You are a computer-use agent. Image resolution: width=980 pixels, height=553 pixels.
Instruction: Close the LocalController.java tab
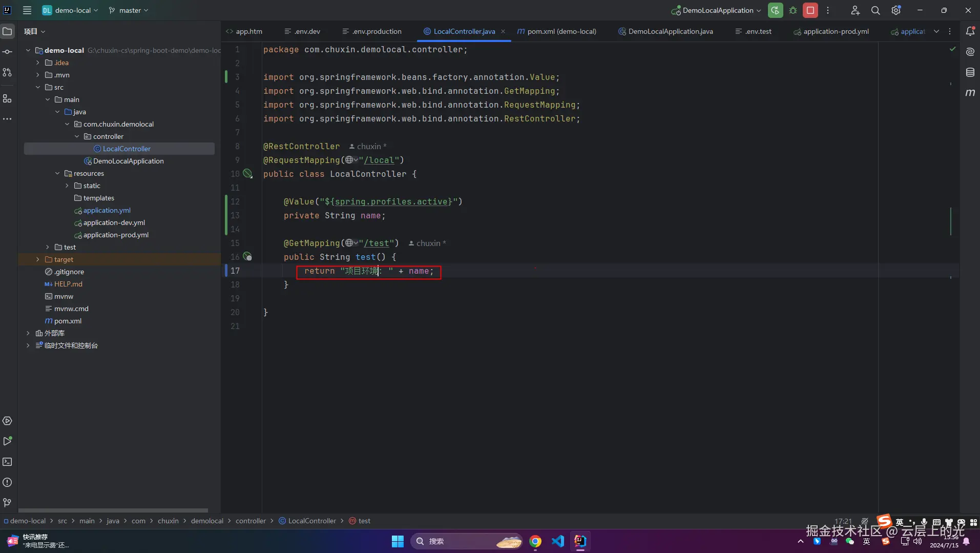coord(503,31)
